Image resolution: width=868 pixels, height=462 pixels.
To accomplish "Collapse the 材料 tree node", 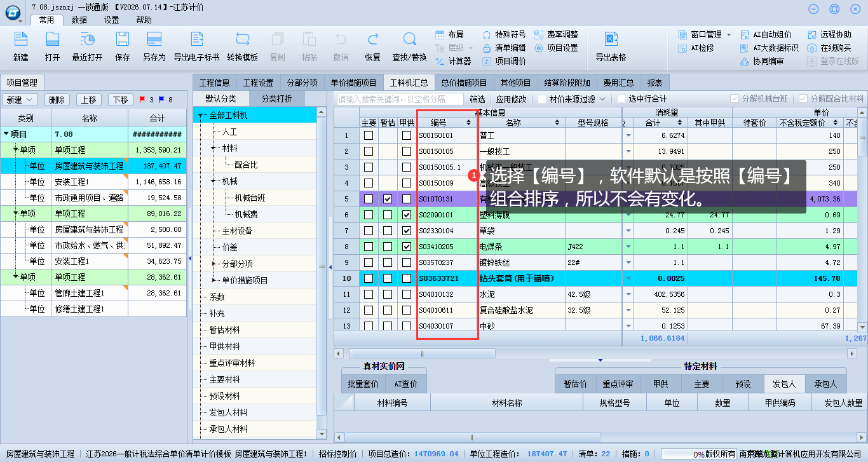I will [214, 149].
